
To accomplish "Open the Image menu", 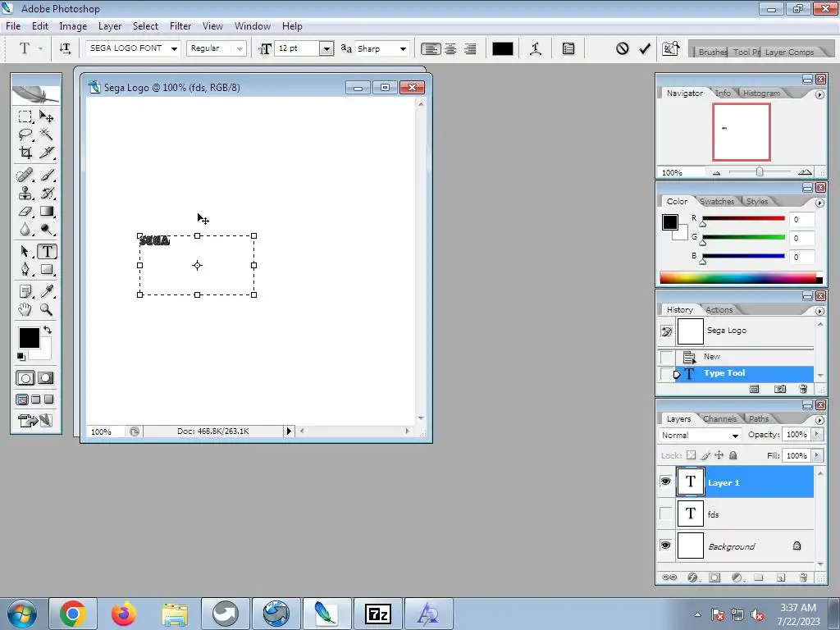I will (73, 25).
